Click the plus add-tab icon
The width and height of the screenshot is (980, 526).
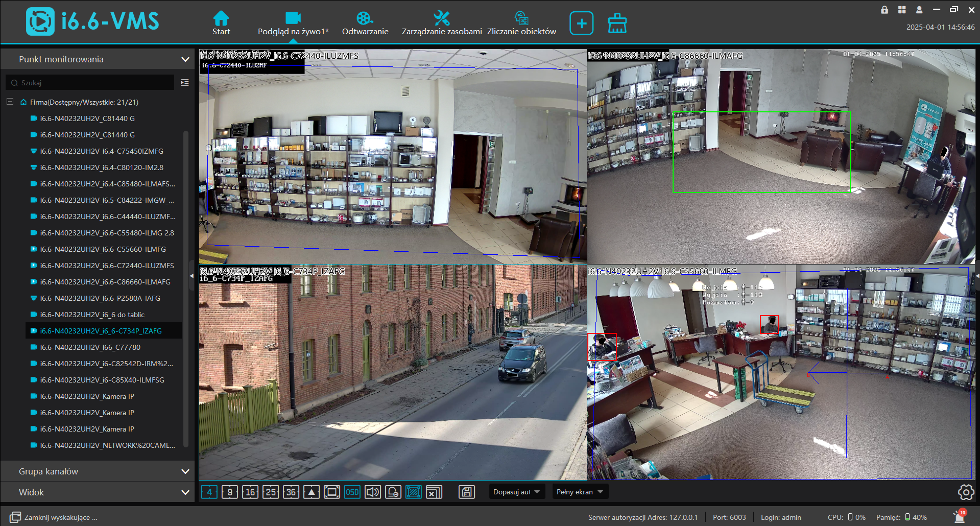581,23
